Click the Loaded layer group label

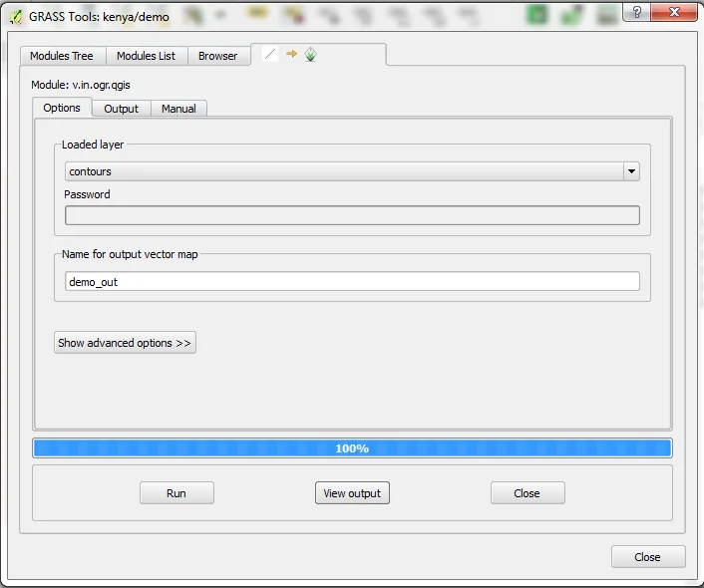pos(93,145)
